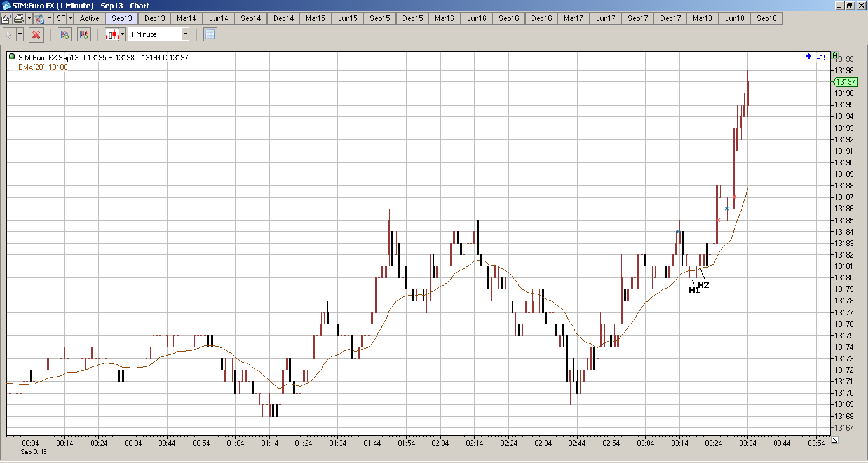Switch to the Mar14 contract
The width and height of the screenshot is (868, 463).
click(186, 18)
